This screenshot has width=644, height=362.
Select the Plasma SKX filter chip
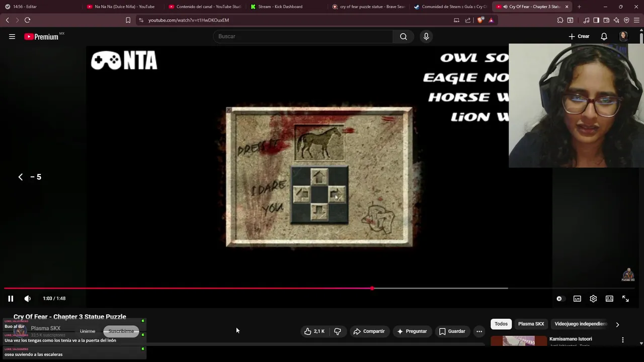coord(531,324)
